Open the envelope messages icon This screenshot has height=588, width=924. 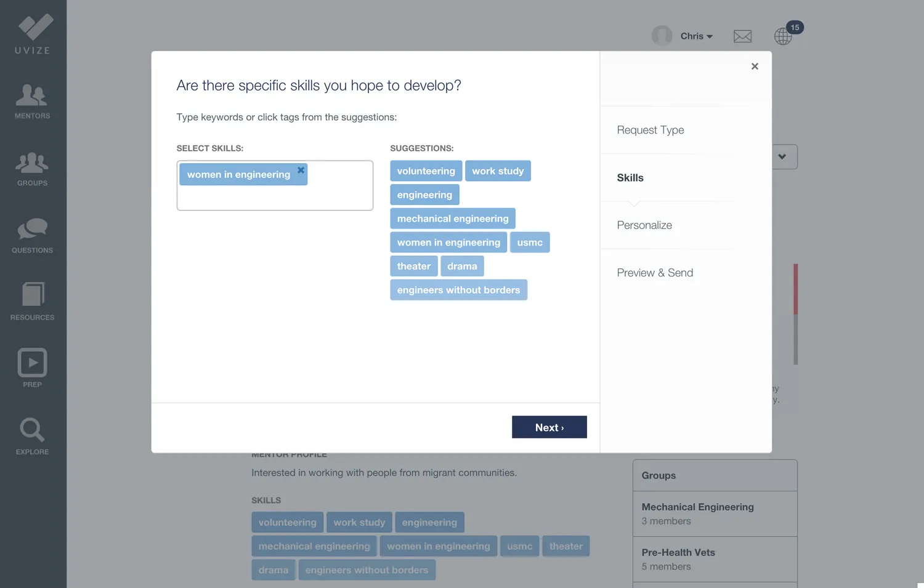tap(742, 36)
